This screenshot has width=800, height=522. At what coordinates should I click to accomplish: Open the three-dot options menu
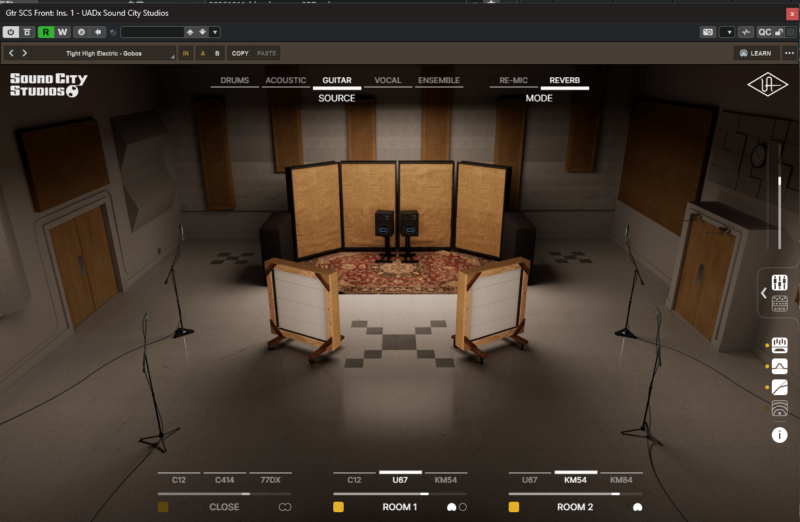789,53
